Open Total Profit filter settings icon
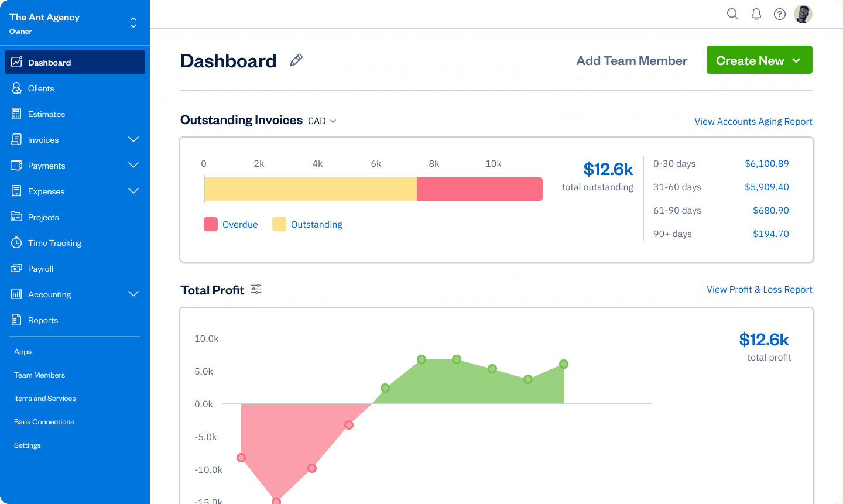Viewport: 843px width, 504px height. [256, 289]
